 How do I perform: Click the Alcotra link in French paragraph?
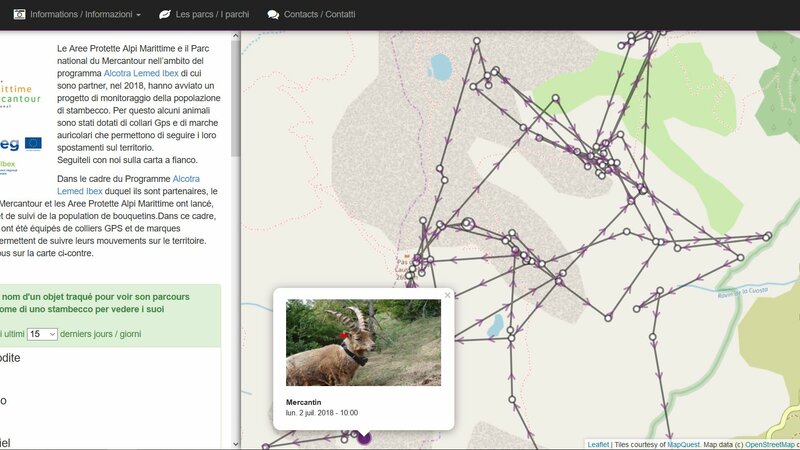193,178
